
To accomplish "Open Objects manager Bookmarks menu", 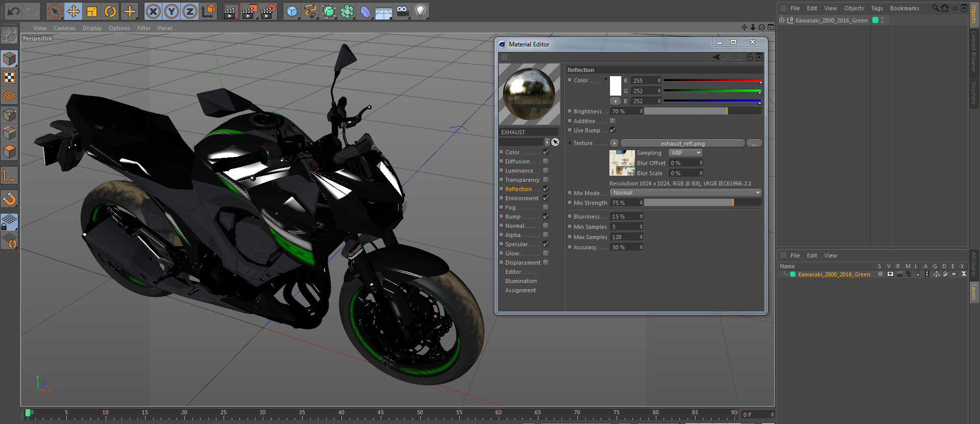I will (x=904, y=8).
